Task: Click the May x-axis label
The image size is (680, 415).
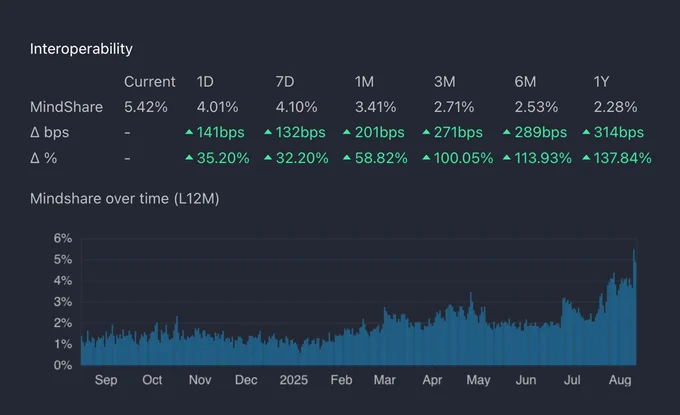Action: point(478,380)
